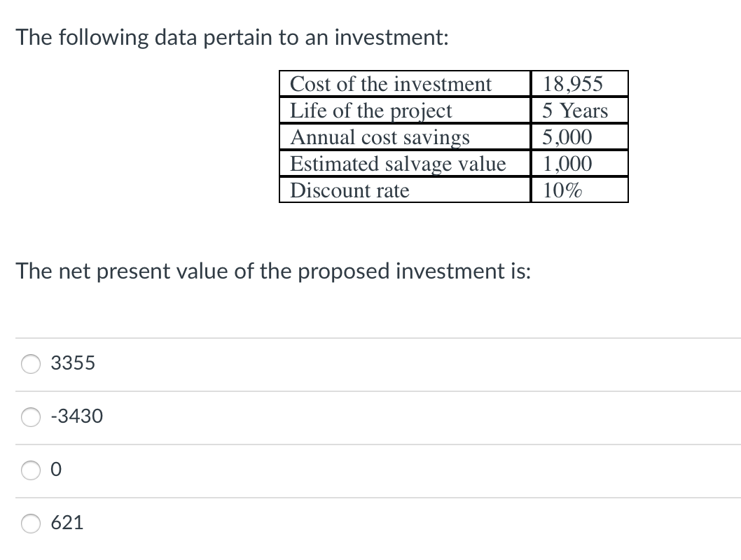Choose the -3430 answer radio button
The width and height of the screenshot is (741, 560).
tap(32, 417)
